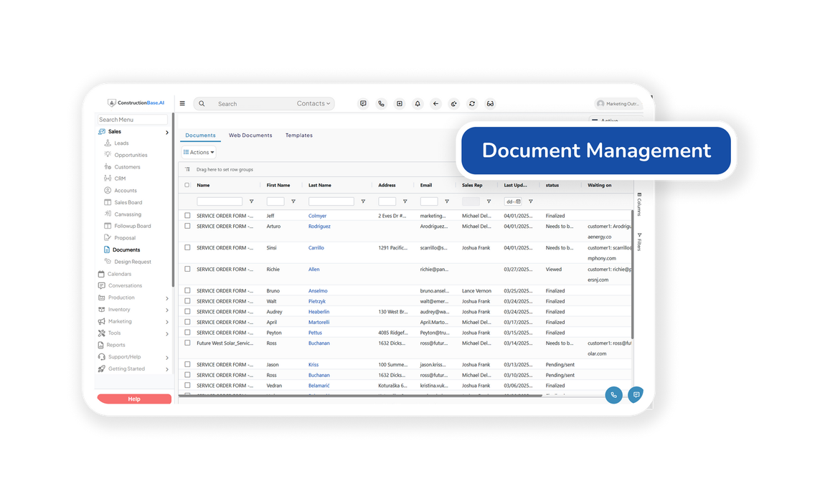Toggle the select-all header checkbox
The width and height of the screenshot is (825, 504).
click(x=187, y=185)
